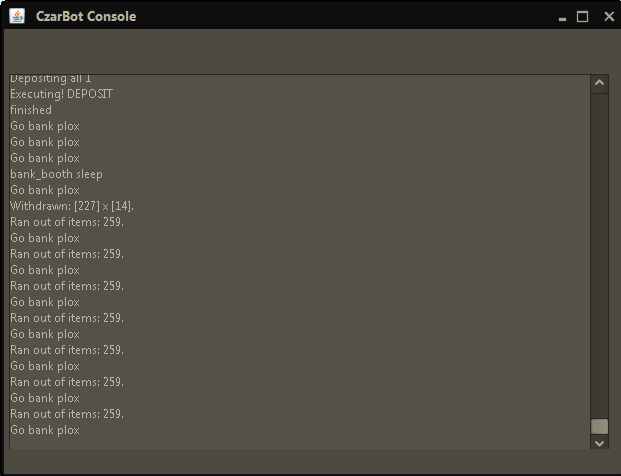The image size is (621, 476).
Task: Click "Go bank plox" line directly below "finished"
Action: pyautogui.click(x=45, y=126)
